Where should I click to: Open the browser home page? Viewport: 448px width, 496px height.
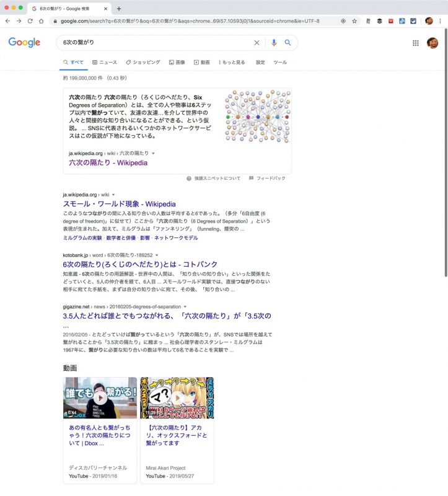tap(41, 21)
